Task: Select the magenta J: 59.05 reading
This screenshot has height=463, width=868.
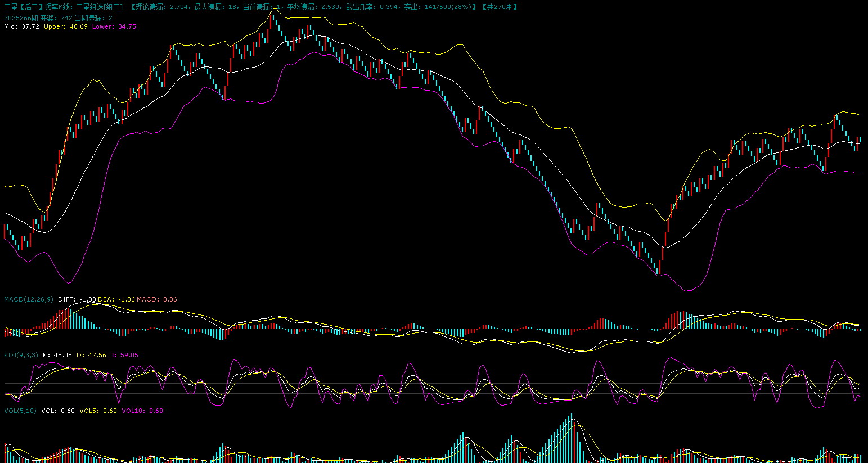Action: [x=124, y=355]
